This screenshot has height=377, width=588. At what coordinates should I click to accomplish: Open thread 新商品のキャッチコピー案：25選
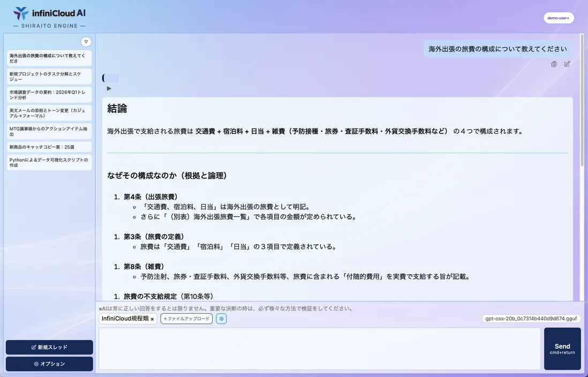(x=49, y=147)
